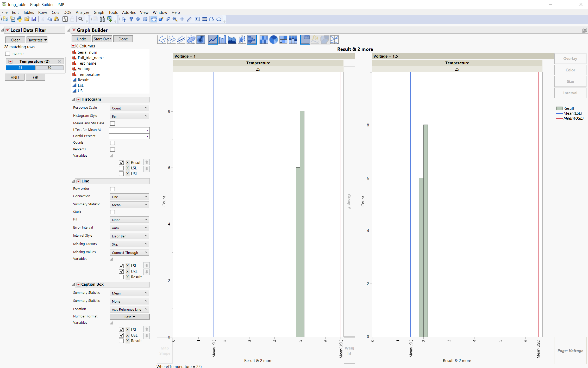
Task: Click the Done button
Action: (123, 39)
